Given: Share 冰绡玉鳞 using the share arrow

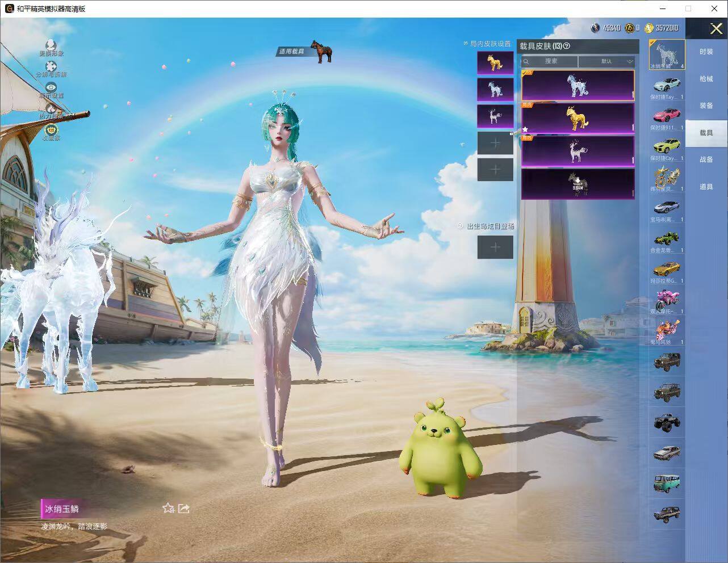Looking at the screenshot, I should [x=184, y=508].
